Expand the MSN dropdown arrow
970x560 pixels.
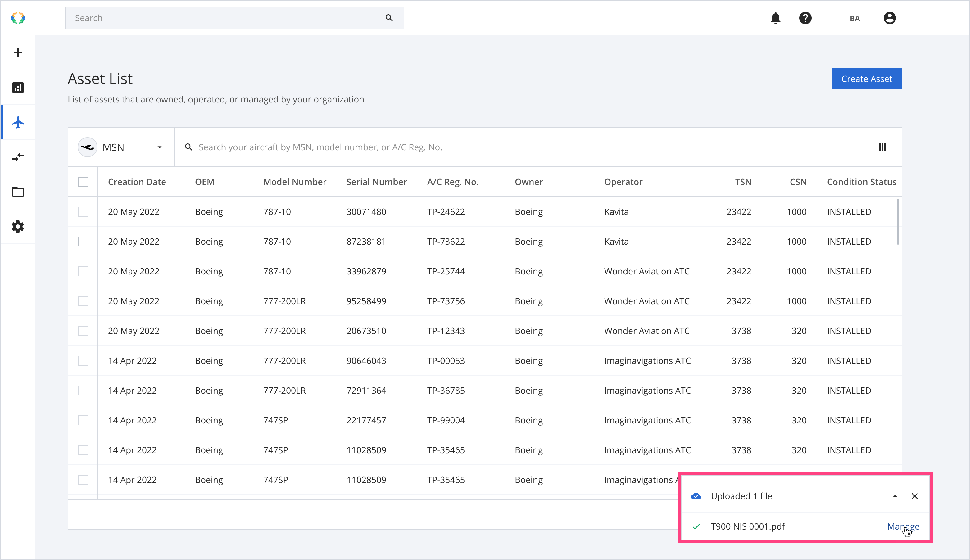click(x=160, y=147)
